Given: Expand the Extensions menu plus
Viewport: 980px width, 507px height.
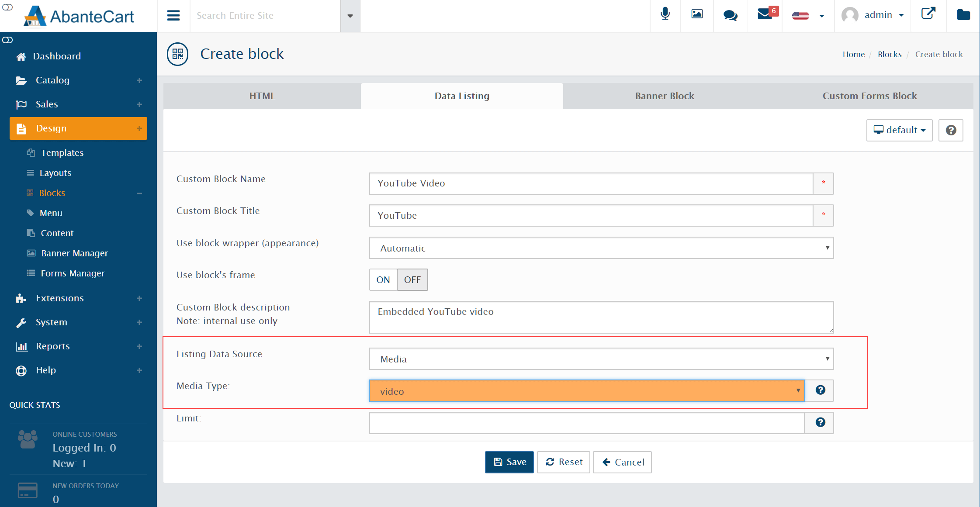Looking at the screenshot, I should (x=139, y=298).
